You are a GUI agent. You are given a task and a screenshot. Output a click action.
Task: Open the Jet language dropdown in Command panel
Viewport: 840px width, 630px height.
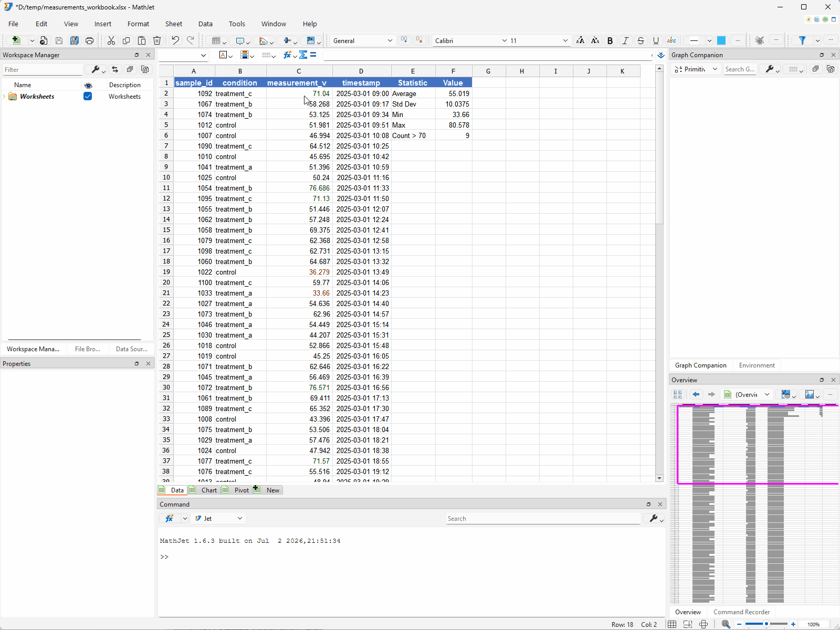coord(218,518)
